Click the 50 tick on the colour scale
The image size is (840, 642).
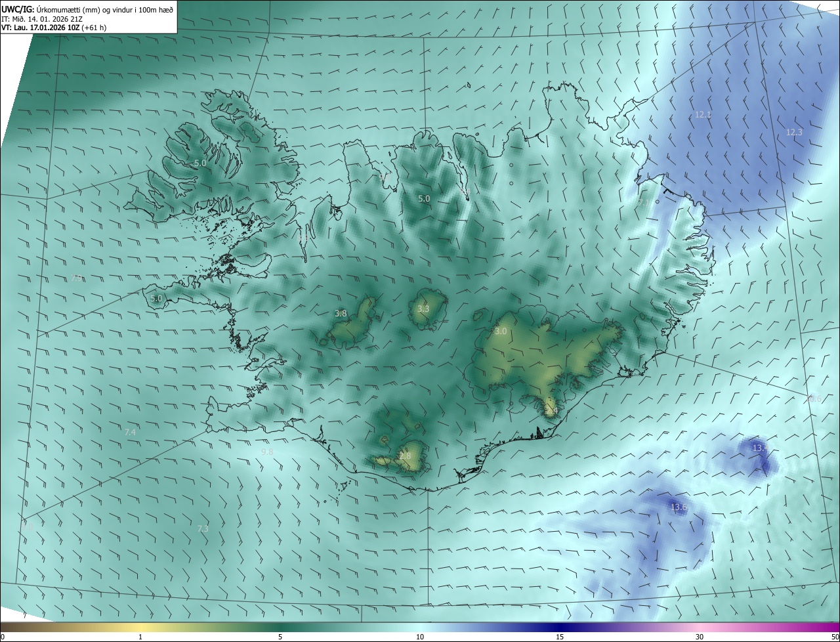[835, 637]
